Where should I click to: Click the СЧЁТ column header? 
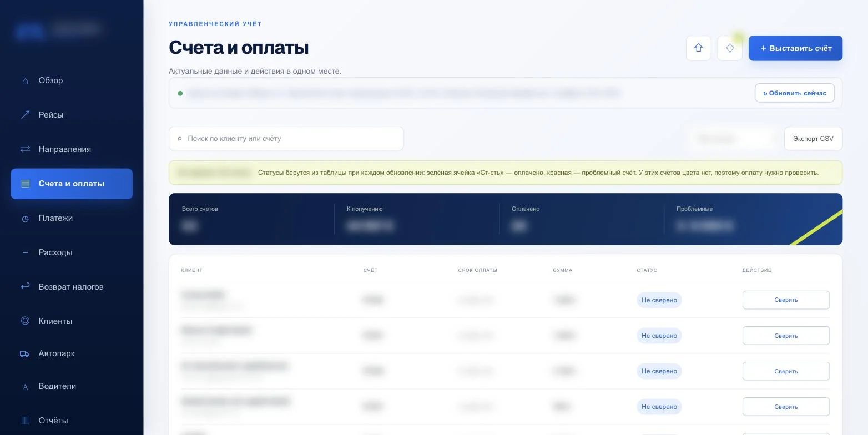click(x=370, y=270)
